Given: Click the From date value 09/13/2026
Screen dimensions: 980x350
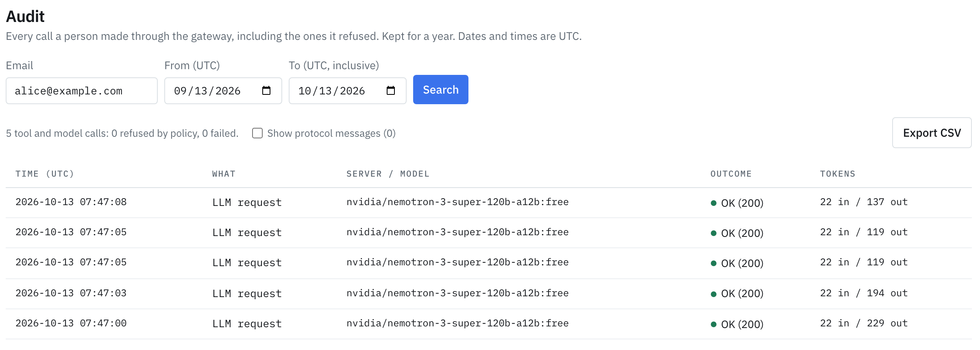Looking at the screenshot, I should 207,91.
